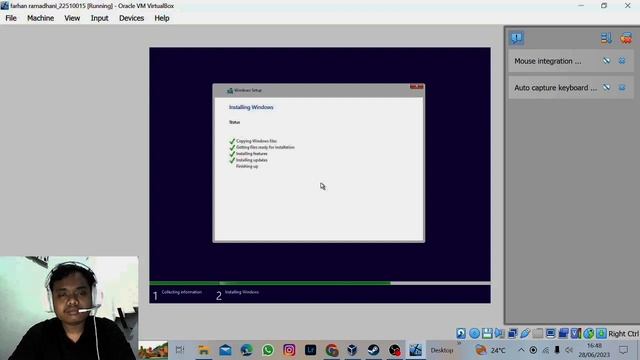Open the Help menu

point(162,18)
